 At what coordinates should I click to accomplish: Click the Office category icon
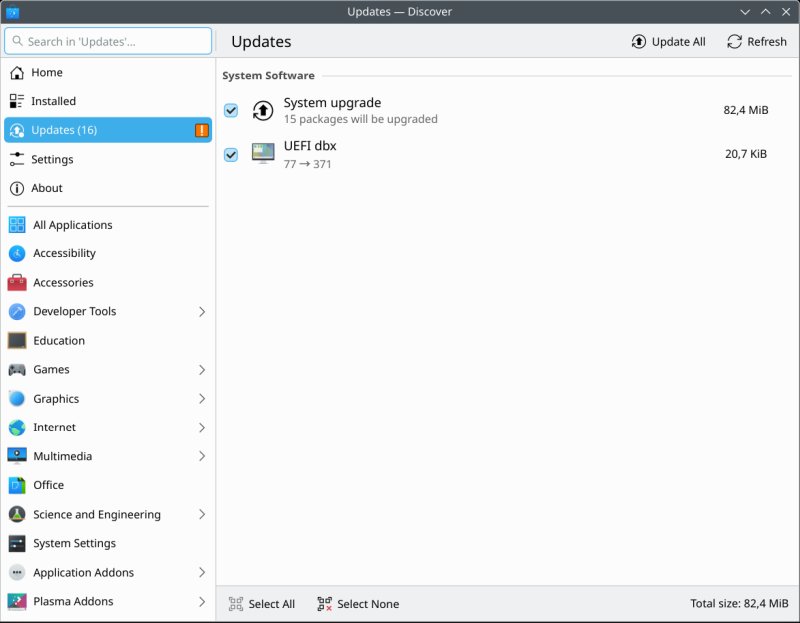17,485
